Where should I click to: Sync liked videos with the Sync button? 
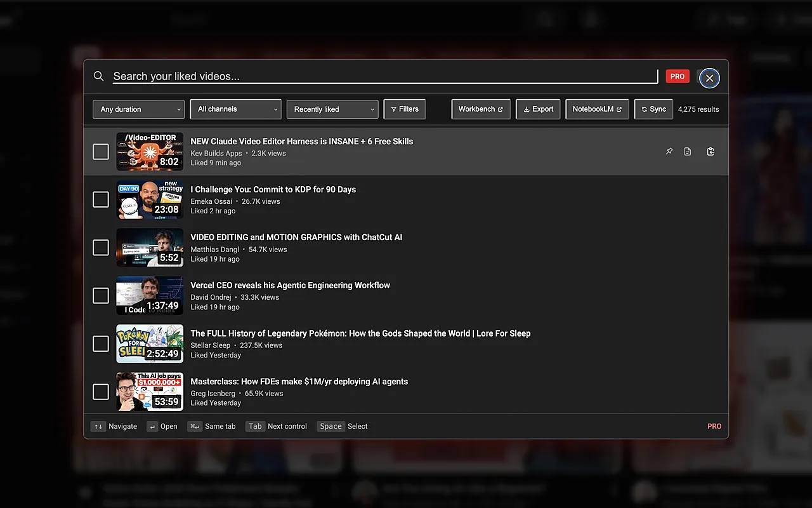coord(653,109)
